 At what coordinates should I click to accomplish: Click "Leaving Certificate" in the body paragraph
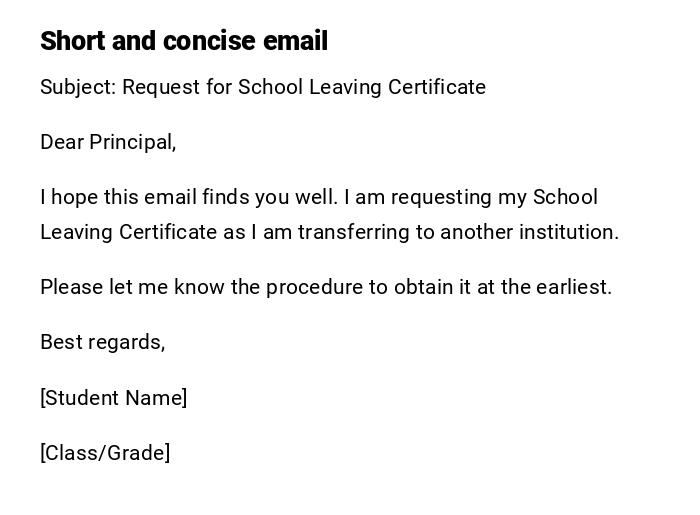[x=128, y=232]
